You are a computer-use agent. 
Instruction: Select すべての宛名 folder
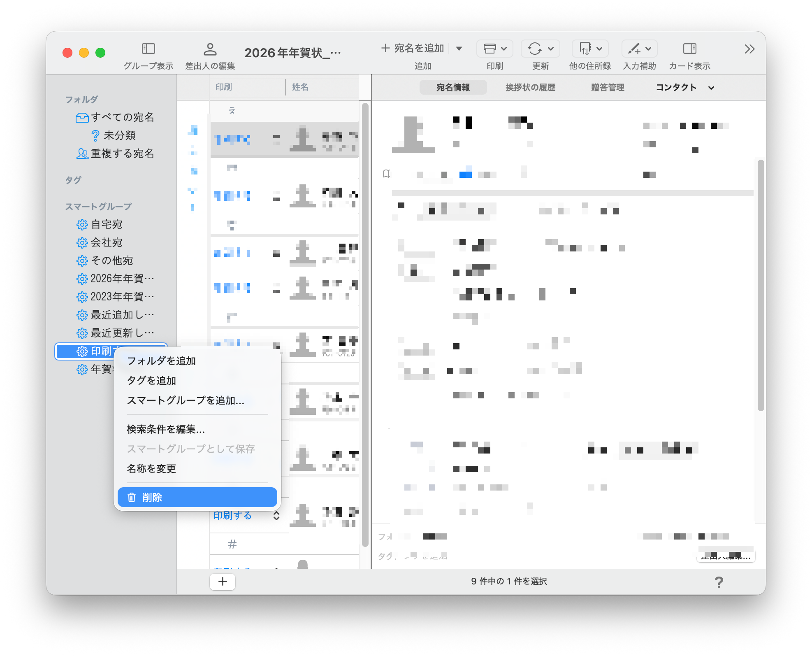[122, 117]
